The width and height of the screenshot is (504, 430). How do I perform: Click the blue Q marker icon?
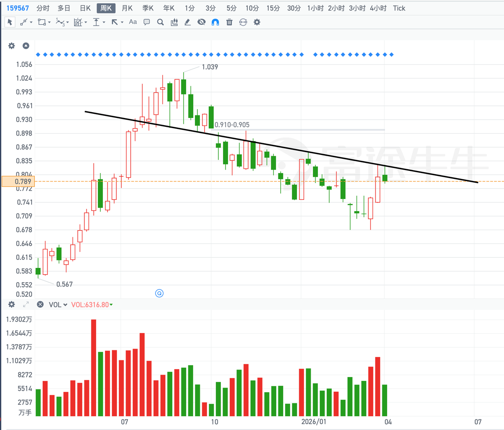(x=159, y=293)
